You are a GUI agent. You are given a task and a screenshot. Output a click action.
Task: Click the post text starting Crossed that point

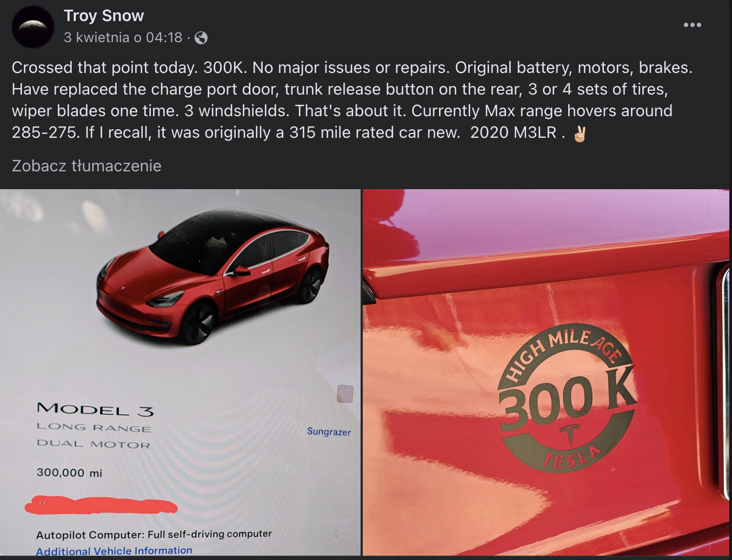coord(352,100)
